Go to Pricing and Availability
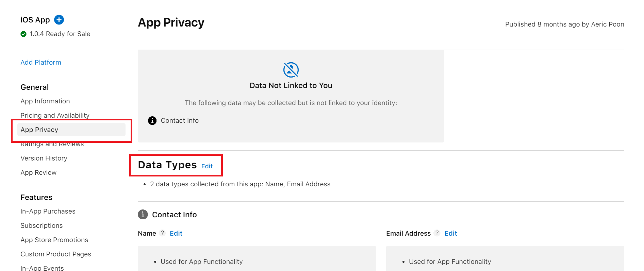644x271 pixels. coord(55,115)
